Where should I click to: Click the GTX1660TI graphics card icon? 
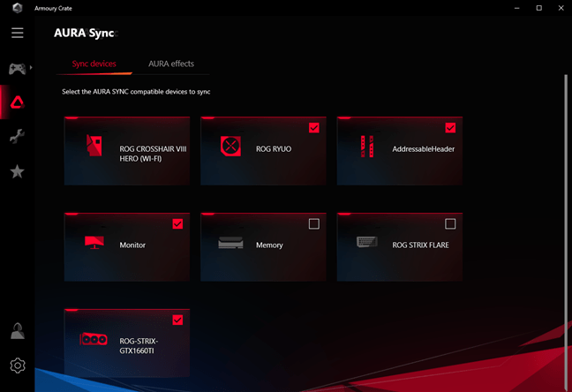[x=94, y=339]
